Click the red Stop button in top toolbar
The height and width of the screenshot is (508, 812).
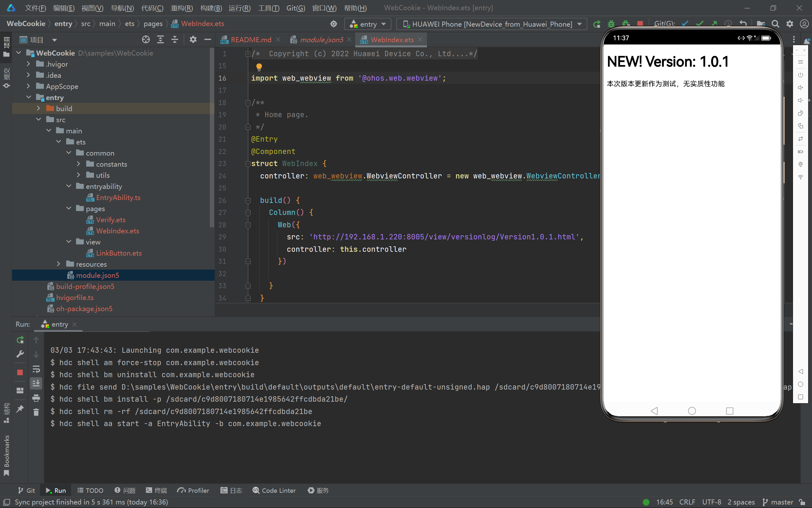(640, 23)
